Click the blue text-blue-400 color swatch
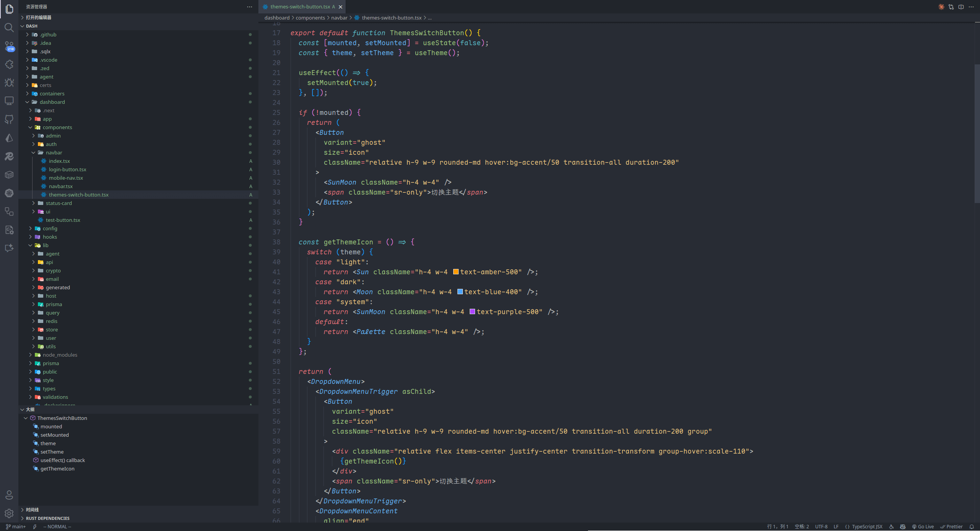This screenshot has width=980, height=531. coord(460,292)
